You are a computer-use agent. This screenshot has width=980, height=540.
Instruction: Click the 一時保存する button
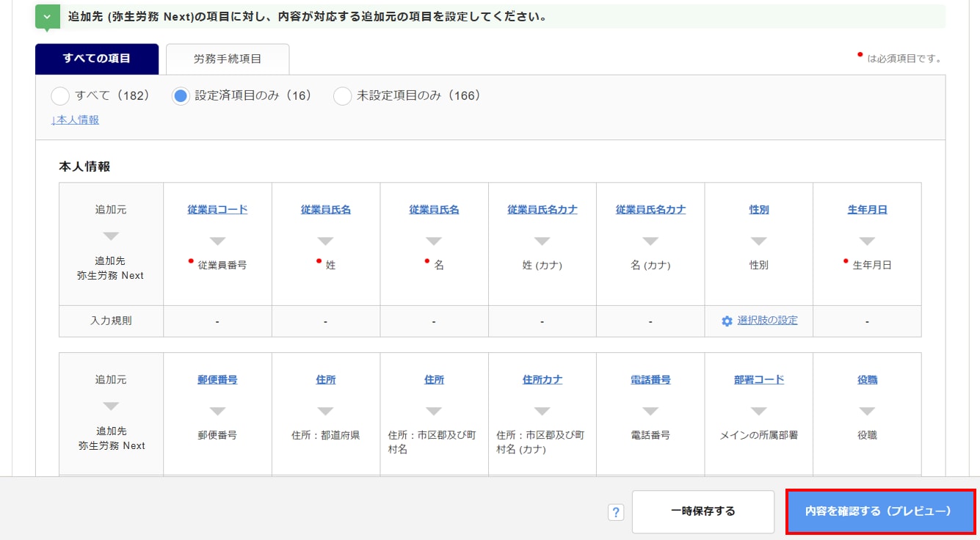tap(703, 511)
